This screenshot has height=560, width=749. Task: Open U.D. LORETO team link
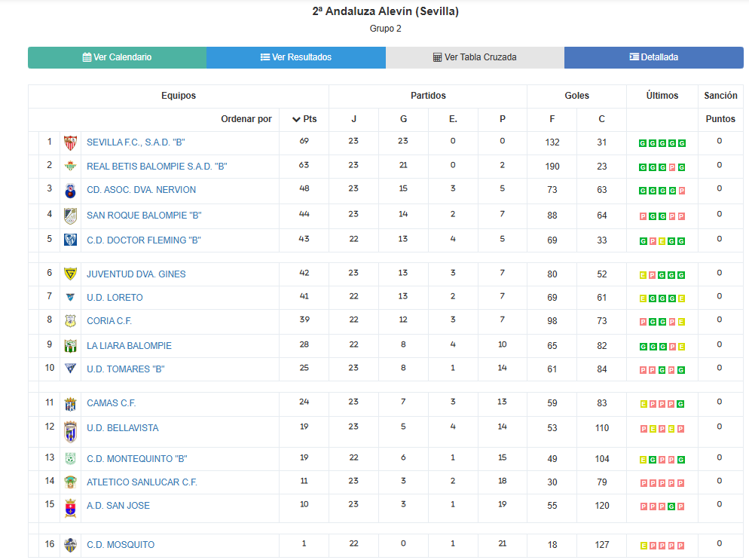(x=115, y=298)
